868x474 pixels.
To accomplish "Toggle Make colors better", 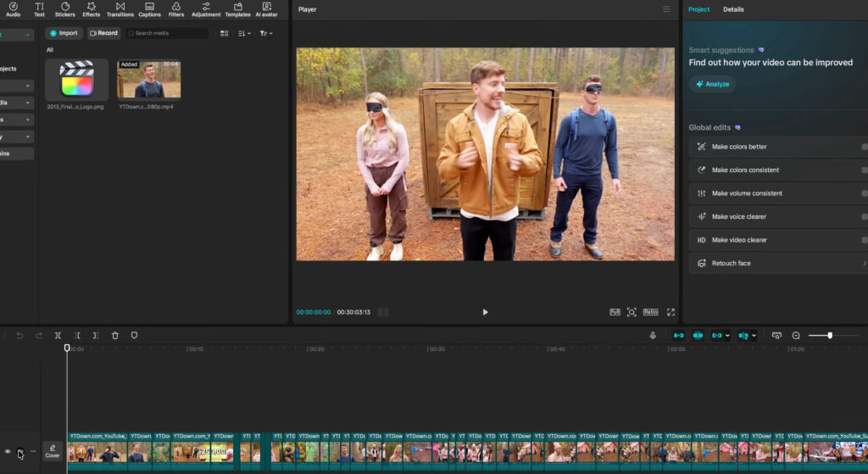I will (864, 147).
